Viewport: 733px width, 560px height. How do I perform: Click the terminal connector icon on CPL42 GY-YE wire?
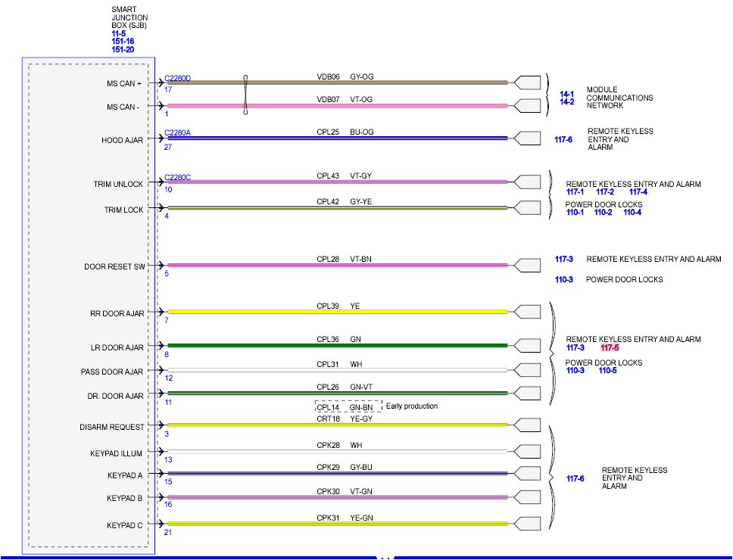point(526,207)
